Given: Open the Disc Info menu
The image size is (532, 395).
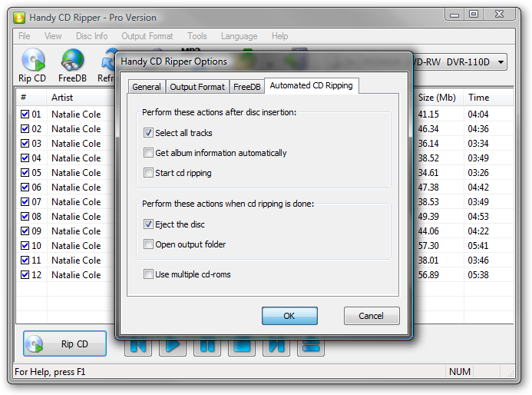Looking at the screenshot, I should [91, 36].
